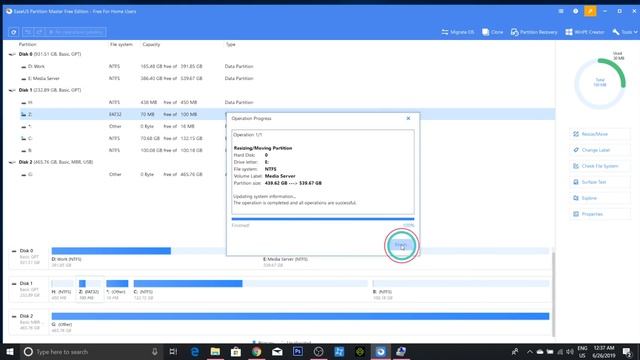Viewport: 640px width, 360px height.
Task: Collapse Disk 0 in the disk map
Action: (x=14, y=251)
